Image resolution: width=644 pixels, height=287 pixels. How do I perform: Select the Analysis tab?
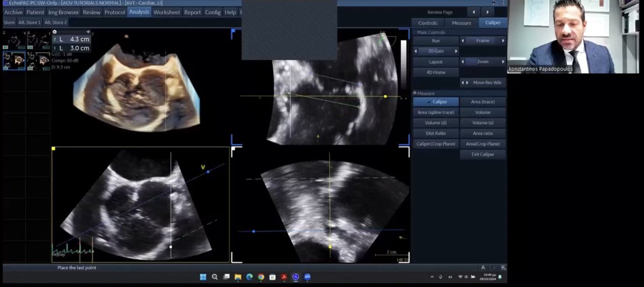(139, 12)
